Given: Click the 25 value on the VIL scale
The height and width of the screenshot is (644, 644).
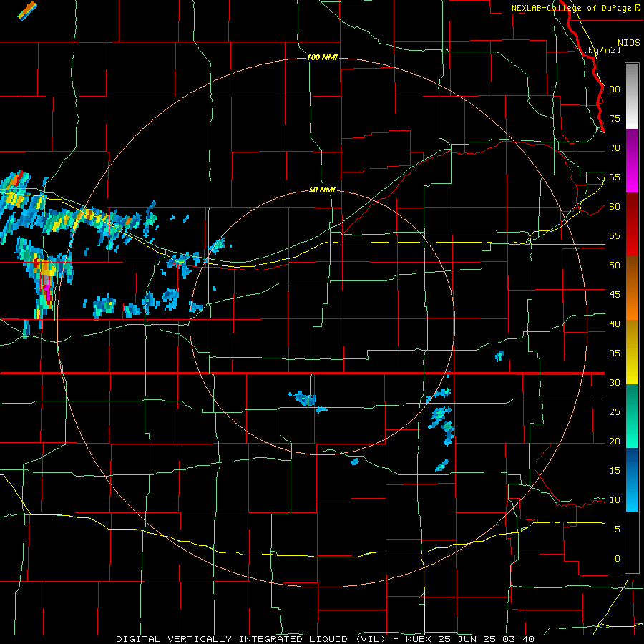Looking at the screenshot, I should coord(615,411).
